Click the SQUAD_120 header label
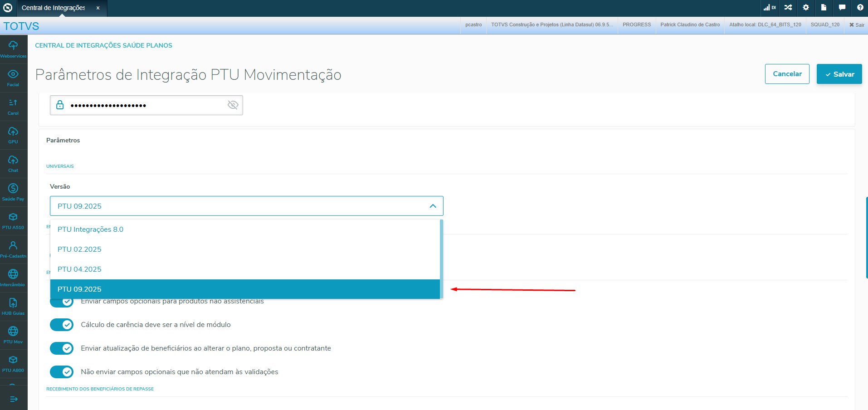The height and width of the screenshot is (410, 868). pyautogui.click(x=825, y=25)
